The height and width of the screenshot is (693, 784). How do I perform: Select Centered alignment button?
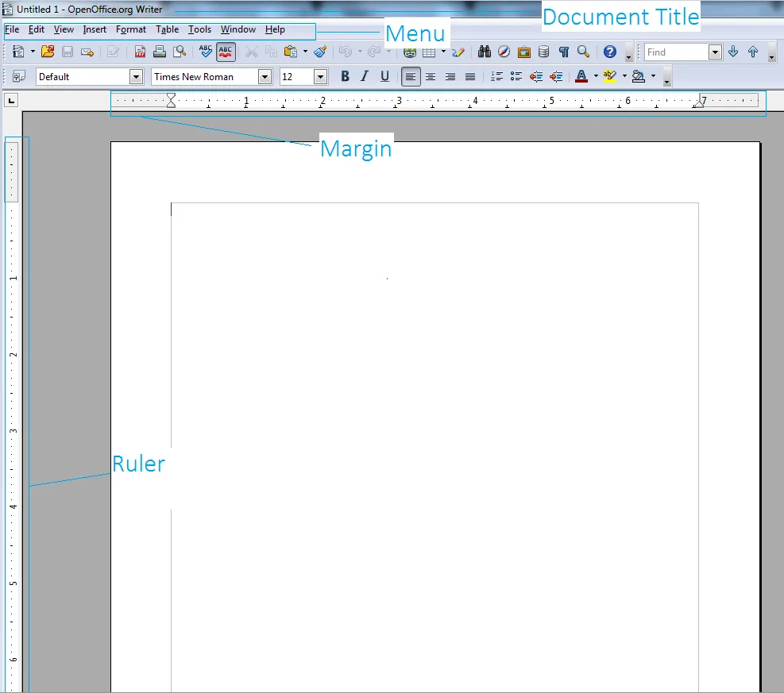pyautogui.click(x=431, y=77)
